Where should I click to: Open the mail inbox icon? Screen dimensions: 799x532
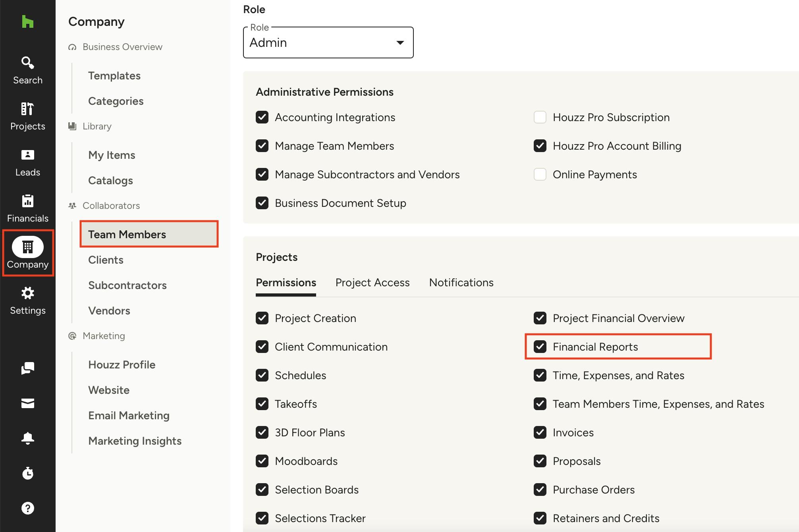click(x=27, y=403)
